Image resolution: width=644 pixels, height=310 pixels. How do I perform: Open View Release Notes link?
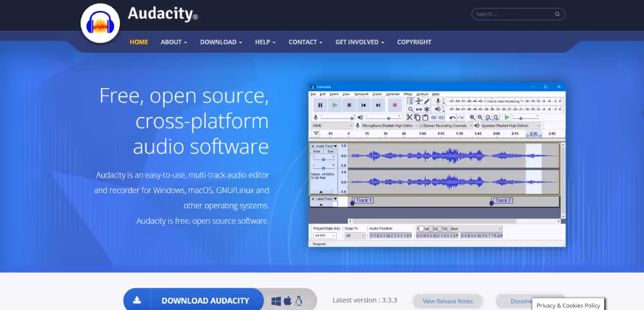pos(448,301)
